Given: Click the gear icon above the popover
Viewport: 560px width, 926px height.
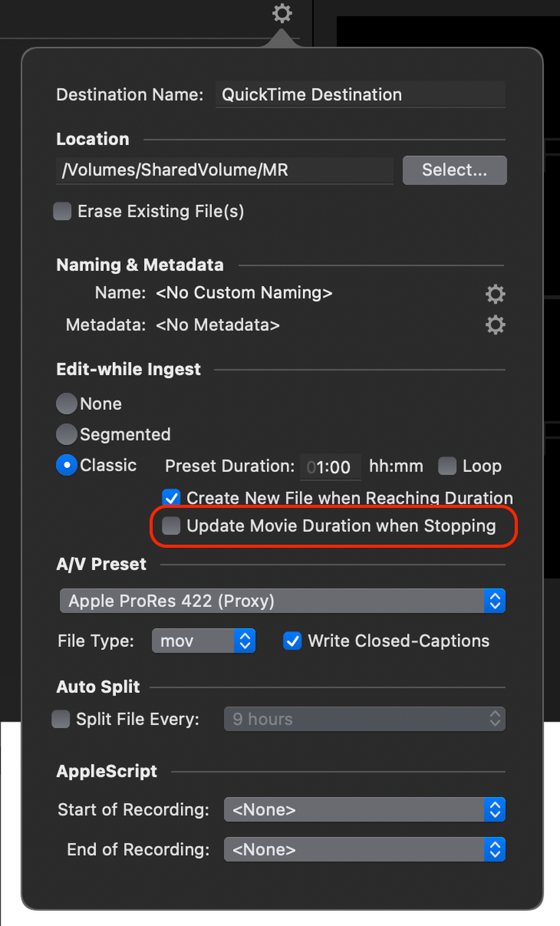Looking at the screenshot, I should point(282,13).
